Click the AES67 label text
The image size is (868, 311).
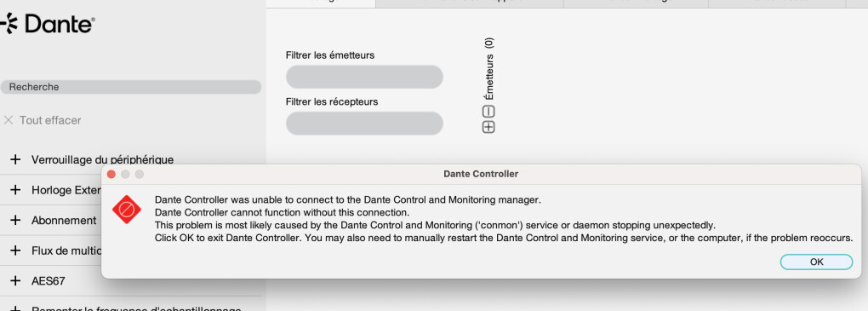49,281
